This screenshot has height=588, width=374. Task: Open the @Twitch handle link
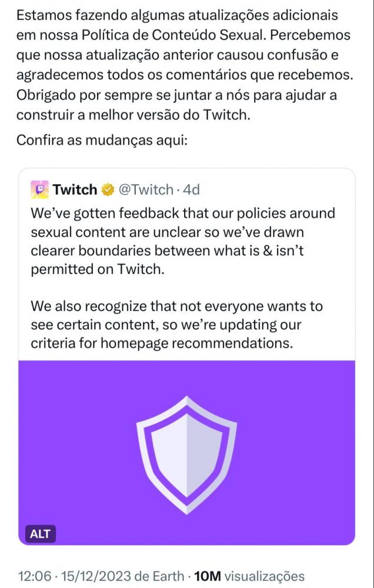(x=146, y=190)
